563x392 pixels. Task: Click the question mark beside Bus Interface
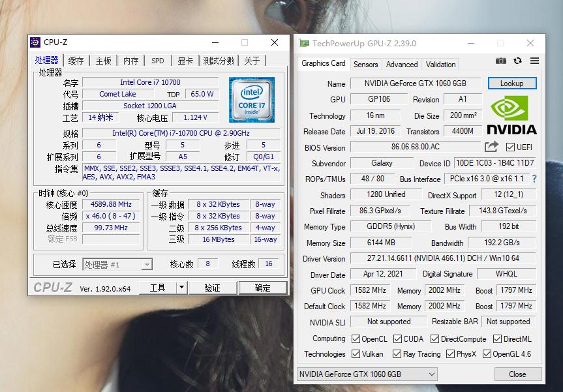pos(534,179)
